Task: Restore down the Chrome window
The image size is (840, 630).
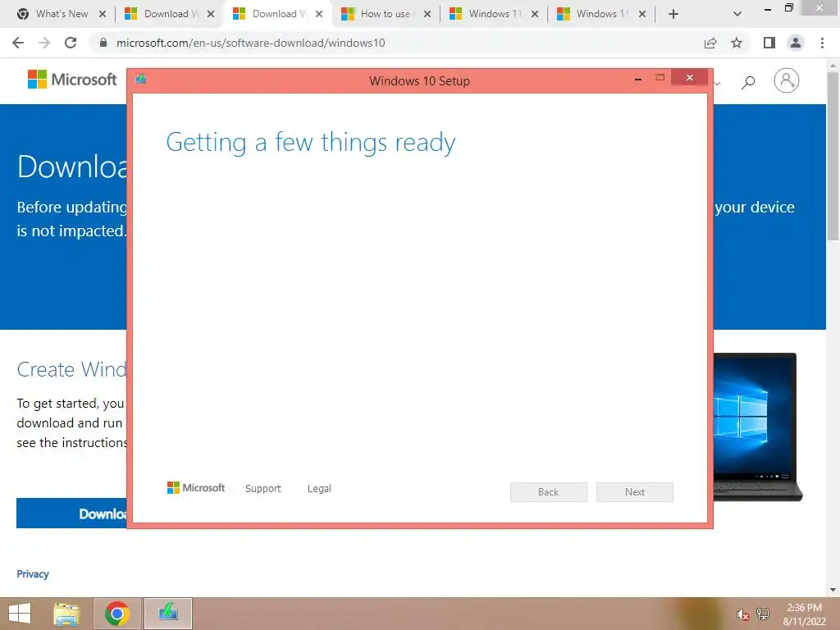Action: click(788, 7)
